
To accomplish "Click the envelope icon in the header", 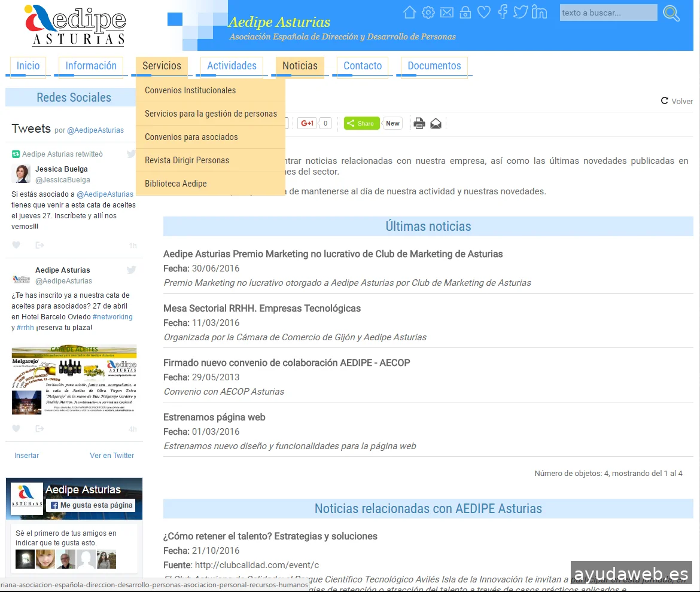I will click(447, 13).
